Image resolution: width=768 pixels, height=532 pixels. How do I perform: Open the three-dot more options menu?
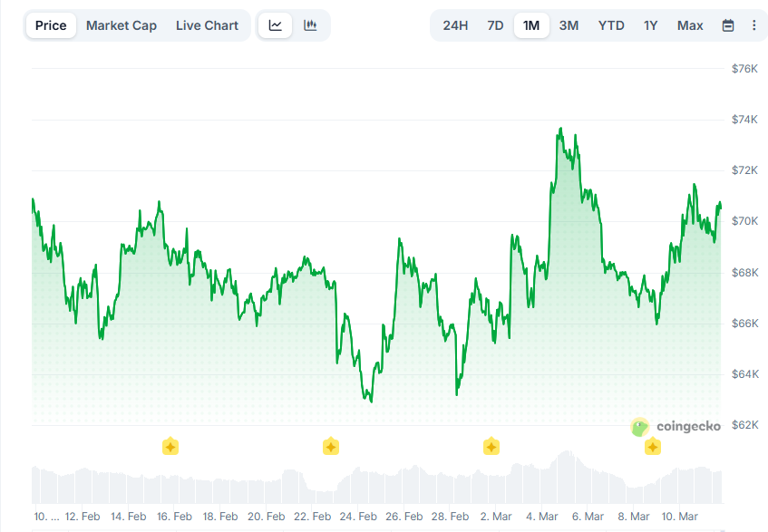[x=755, y=25]
